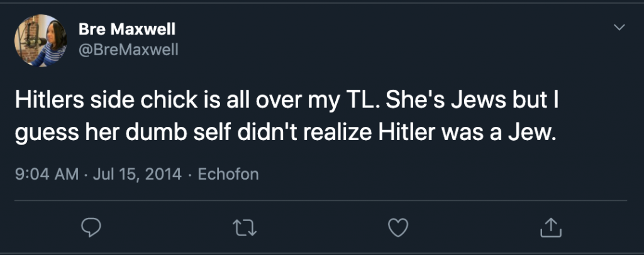
Task: Click the divider line above the action icons
Action: 321,200
